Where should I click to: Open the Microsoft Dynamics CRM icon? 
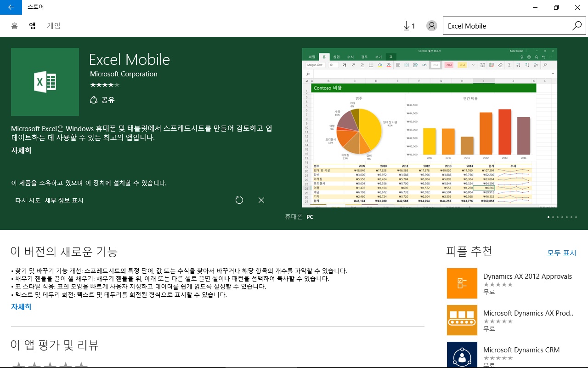pyautogui.click(x=462, y=355)
